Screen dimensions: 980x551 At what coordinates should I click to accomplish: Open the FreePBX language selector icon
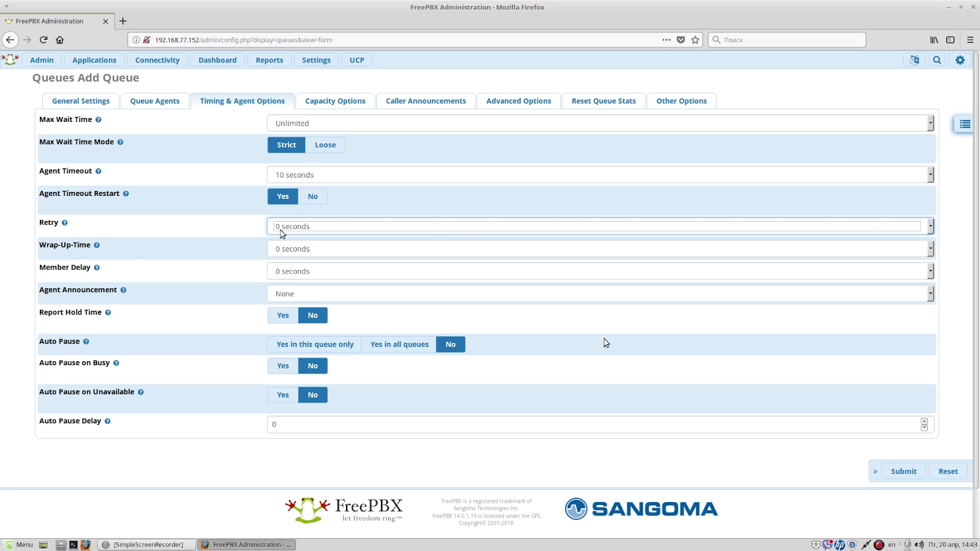(914, 60)
